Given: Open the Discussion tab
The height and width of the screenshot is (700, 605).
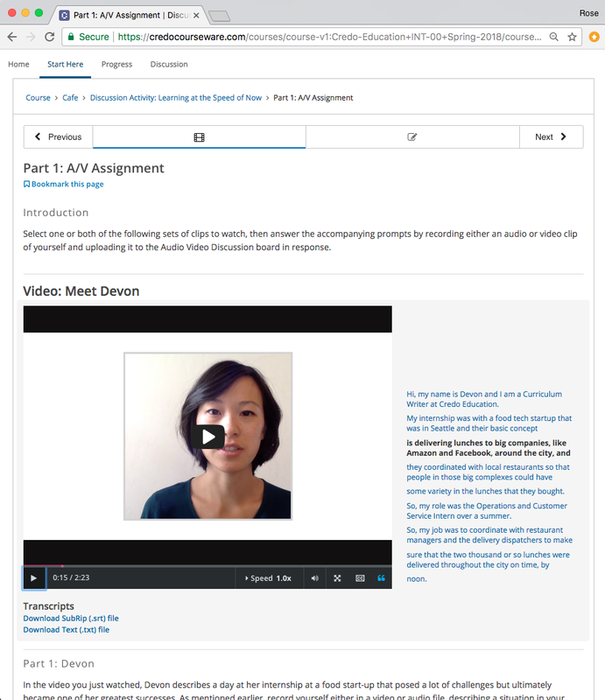Looking at the screenshot, I should point(169,64).
